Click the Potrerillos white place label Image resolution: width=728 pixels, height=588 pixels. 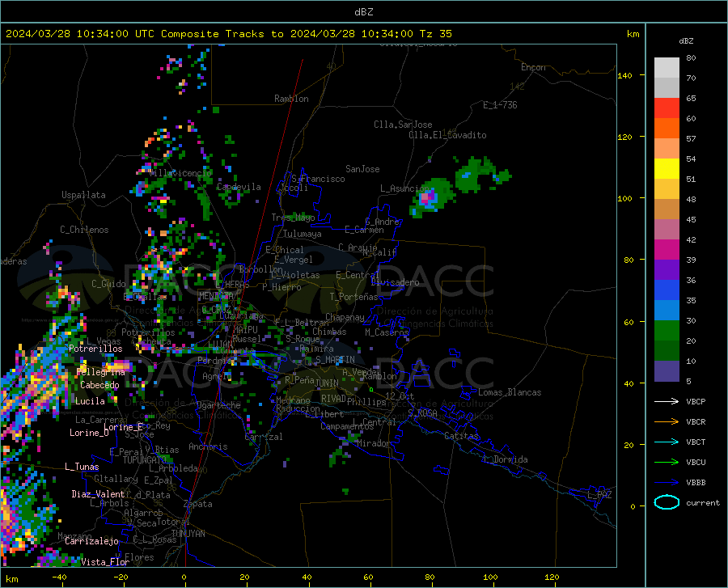pyautogui.click(x=95, y=349)
